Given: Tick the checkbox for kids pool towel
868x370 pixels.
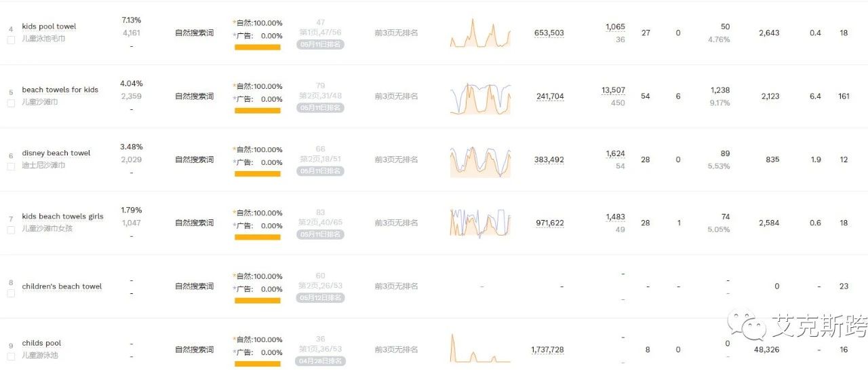Looking at the screenshot, I should tap(11, 40).
